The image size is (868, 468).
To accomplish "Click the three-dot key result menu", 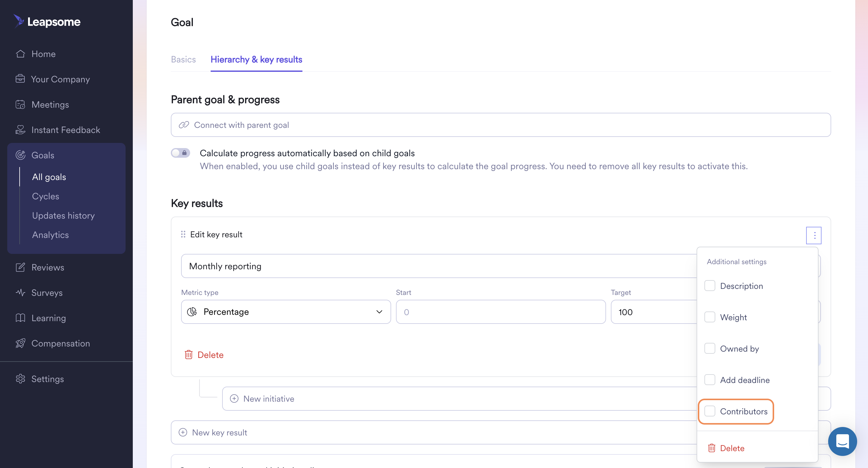I will coord(814,235).
